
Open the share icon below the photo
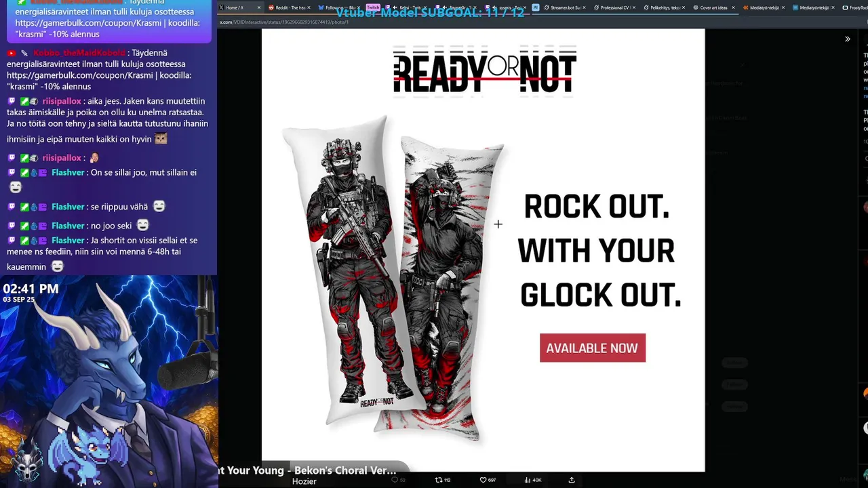click(572, 480)
